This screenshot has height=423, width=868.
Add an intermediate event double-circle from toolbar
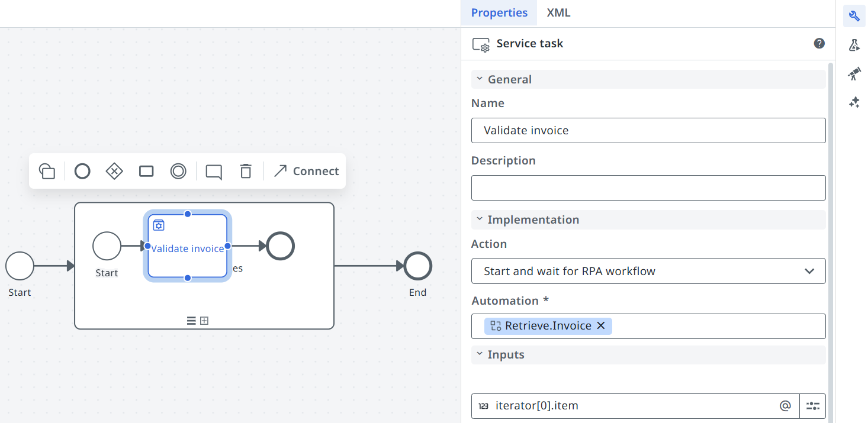click(x=178, y=171)
